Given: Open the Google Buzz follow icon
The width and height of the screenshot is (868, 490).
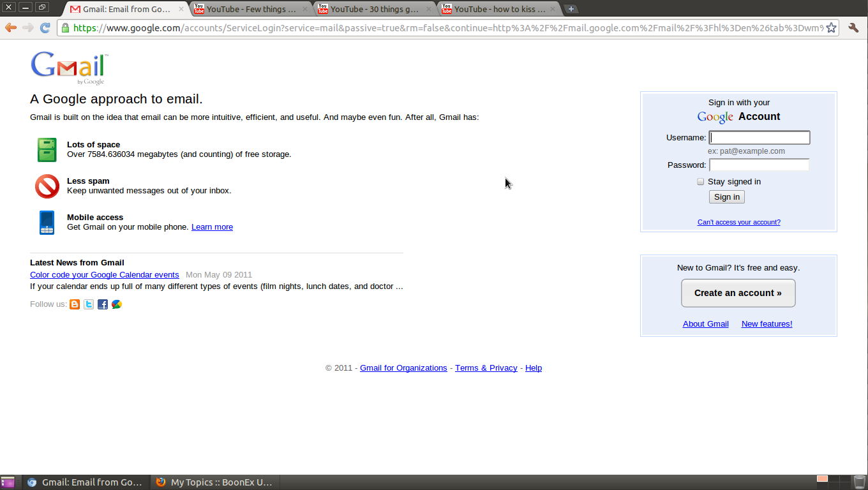Looking at the screenshot, I should pos(117,304).
